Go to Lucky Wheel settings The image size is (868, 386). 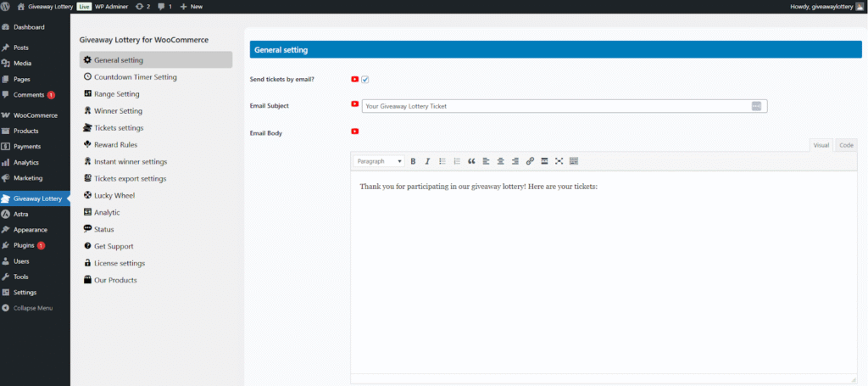tap(114, 196)
